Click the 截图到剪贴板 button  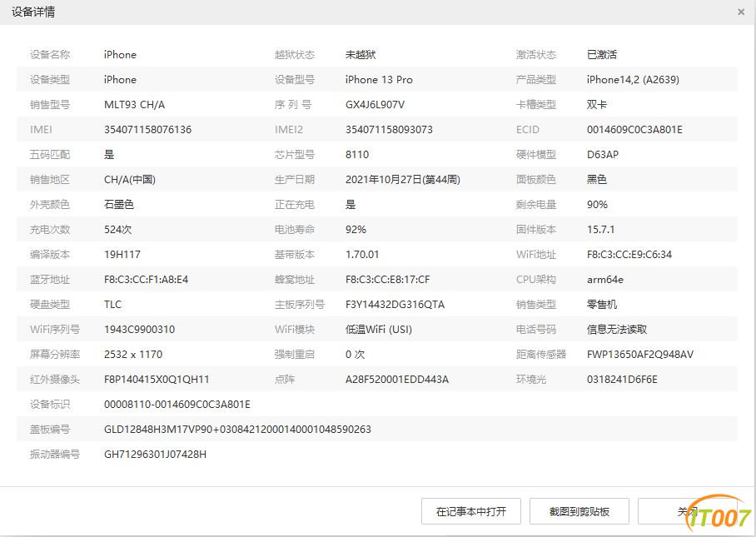[x=579, y=511]
